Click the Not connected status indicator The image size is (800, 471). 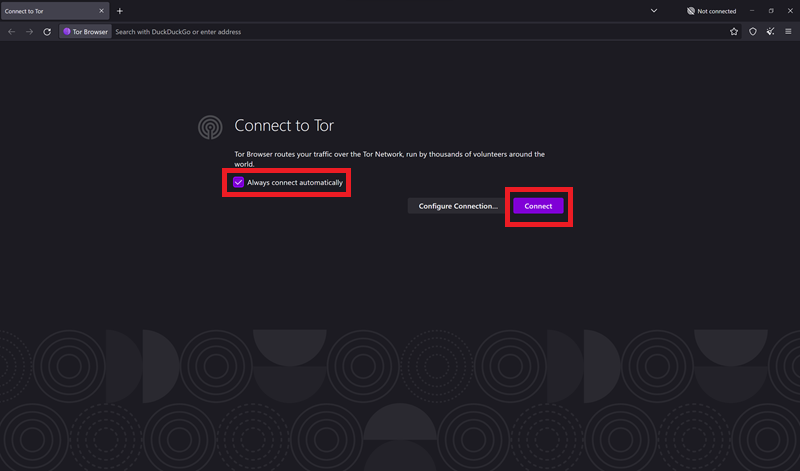[x=712, y=11]
